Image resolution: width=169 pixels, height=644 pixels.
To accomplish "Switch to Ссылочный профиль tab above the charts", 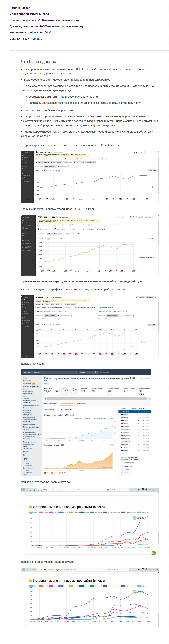I will (x=51, y=403).
